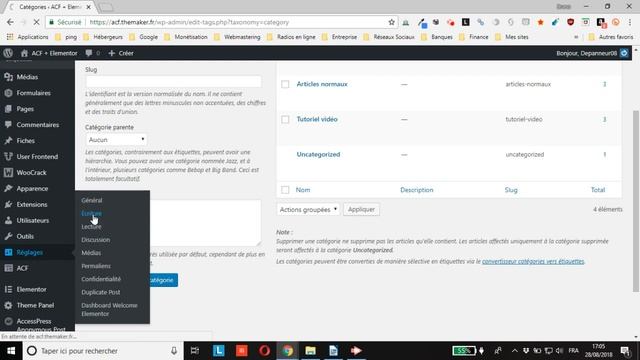Click the Formulaires sidebar icon

8,93
